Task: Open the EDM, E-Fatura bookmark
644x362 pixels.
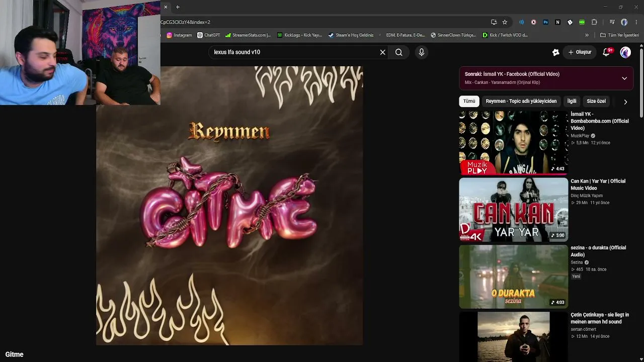Action: (x=403, y=35)
